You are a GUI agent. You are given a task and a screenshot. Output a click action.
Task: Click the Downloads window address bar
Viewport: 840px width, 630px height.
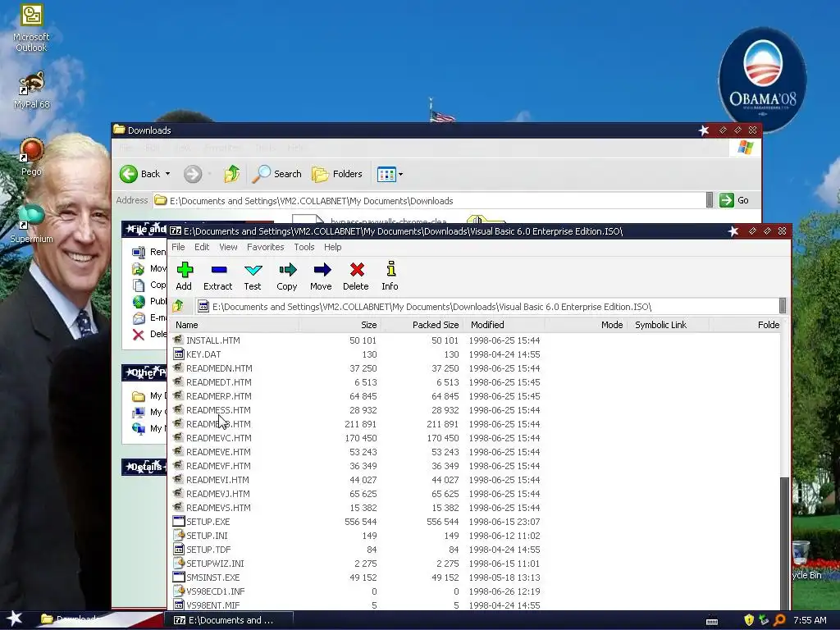point(428,200)
